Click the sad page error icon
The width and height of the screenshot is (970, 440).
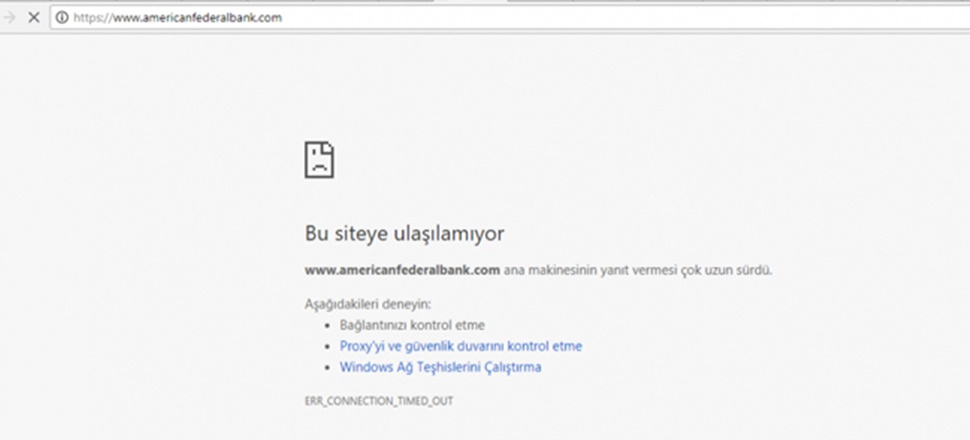pyautogui.click(x=319, y=160)
